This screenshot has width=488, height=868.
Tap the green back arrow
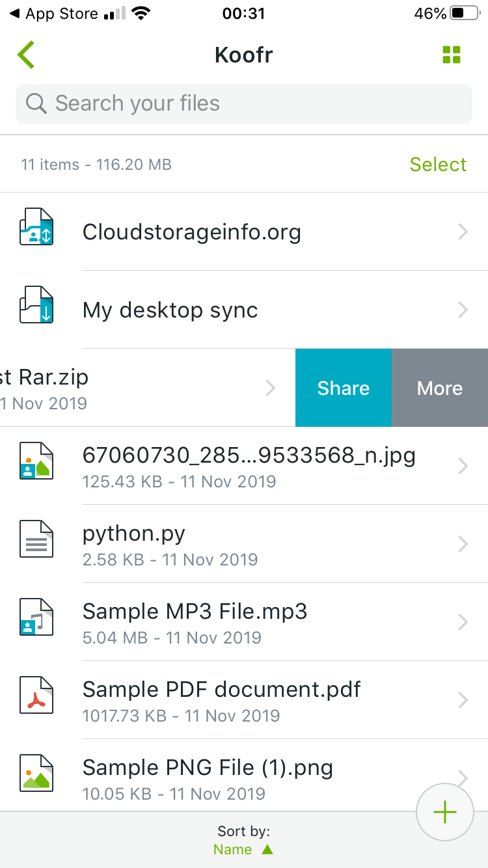coord(26,55)
